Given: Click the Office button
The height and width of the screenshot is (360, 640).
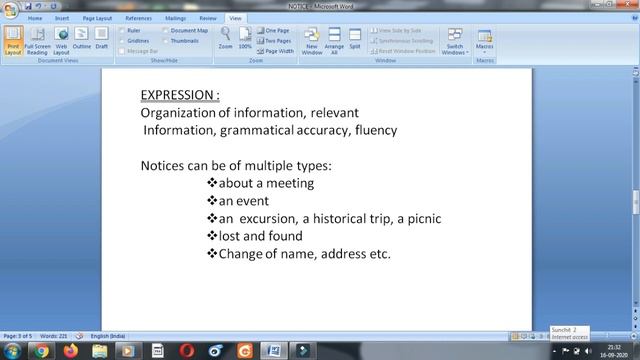Looking at the screenshot, I should (10, 10).
